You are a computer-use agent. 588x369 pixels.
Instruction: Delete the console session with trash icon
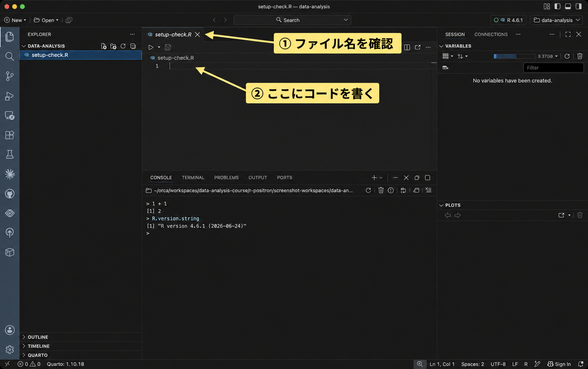(381, 190)
